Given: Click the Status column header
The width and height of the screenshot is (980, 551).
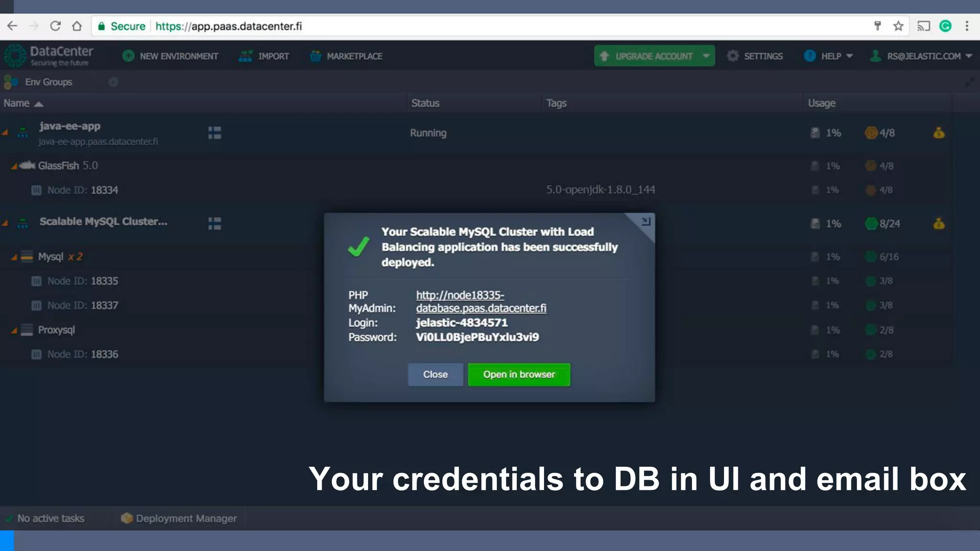Looking at the screenshot, I should [425, 103].
